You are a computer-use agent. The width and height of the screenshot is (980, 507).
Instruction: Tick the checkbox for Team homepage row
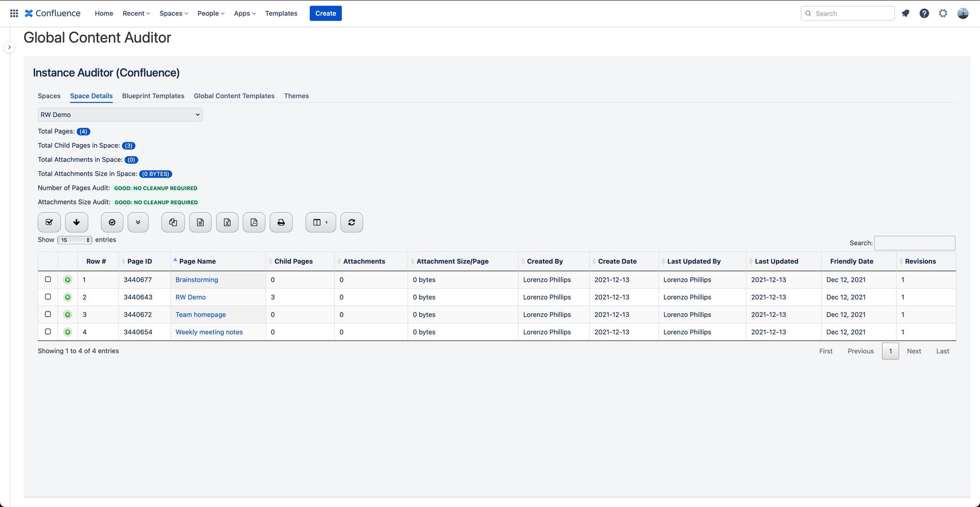click(x=48, y=314)
